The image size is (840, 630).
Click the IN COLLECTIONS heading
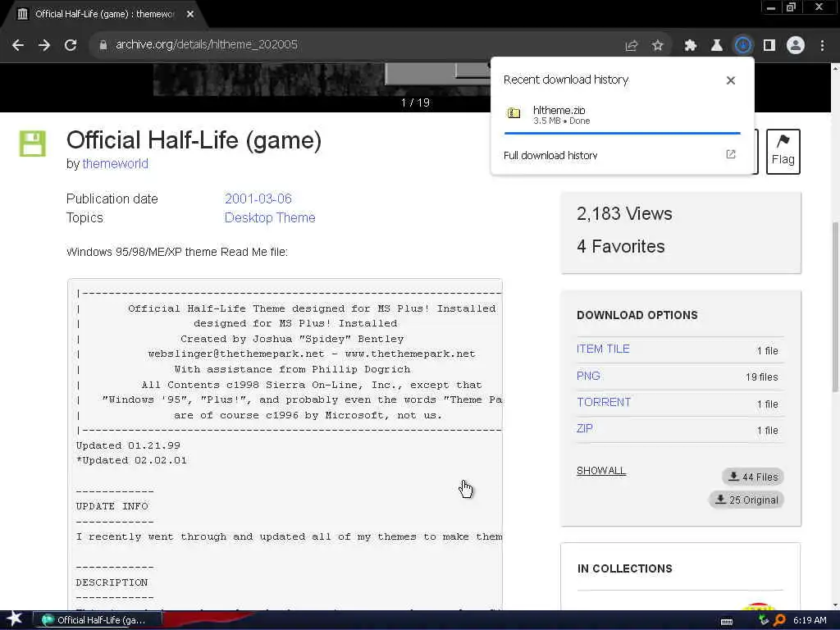[624, 569]
